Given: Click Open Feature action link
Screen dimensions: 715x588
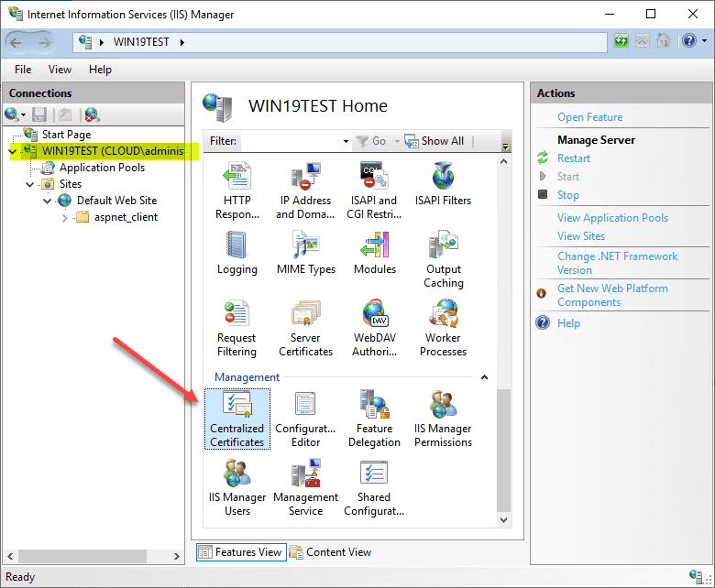Looking at the screenshot, I should (x=589, y=117).
